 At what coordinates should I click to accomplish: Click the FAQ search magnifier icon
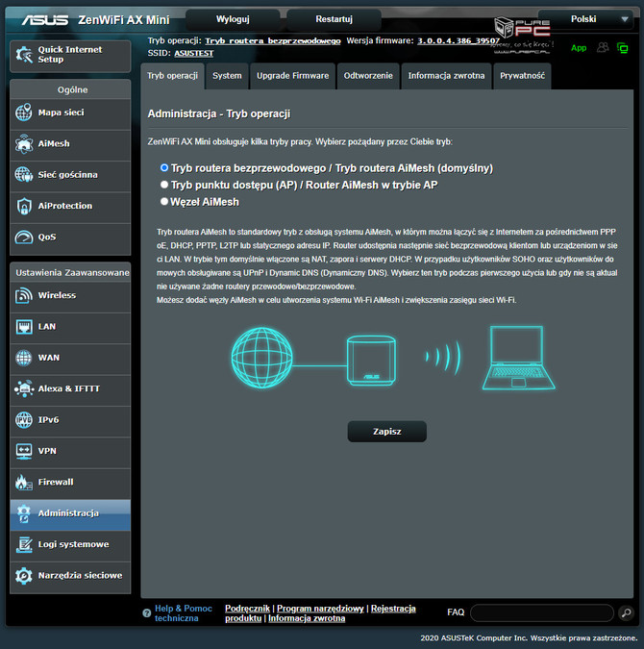(626, 612)
